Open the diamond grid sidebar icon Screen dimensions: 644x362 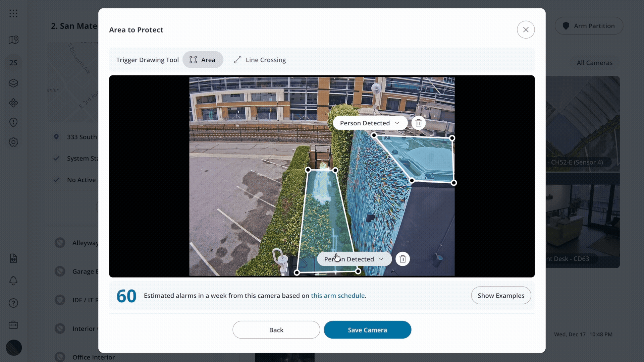pyautogui.click(x=13, y=103)
